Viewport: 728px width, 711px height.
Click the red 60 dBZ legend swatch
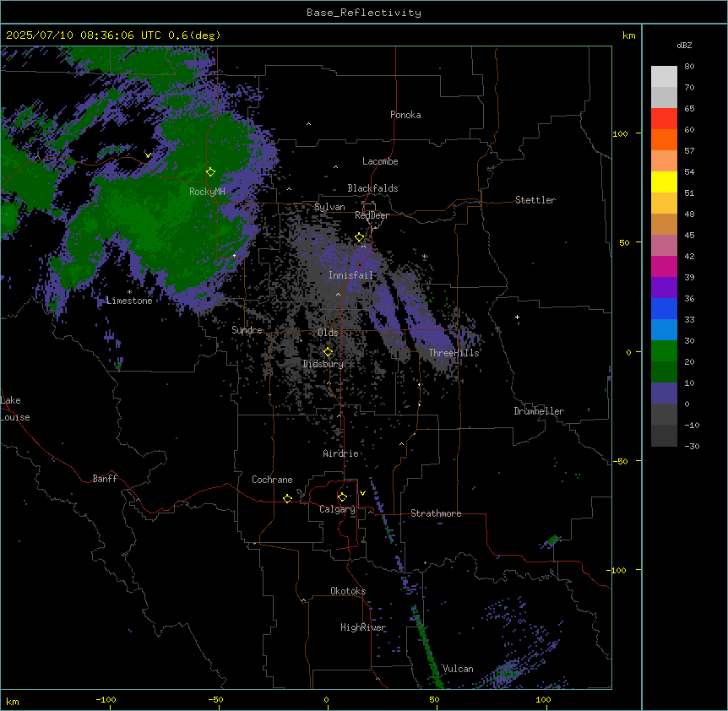pyautogui.click(x=664, y=119)
